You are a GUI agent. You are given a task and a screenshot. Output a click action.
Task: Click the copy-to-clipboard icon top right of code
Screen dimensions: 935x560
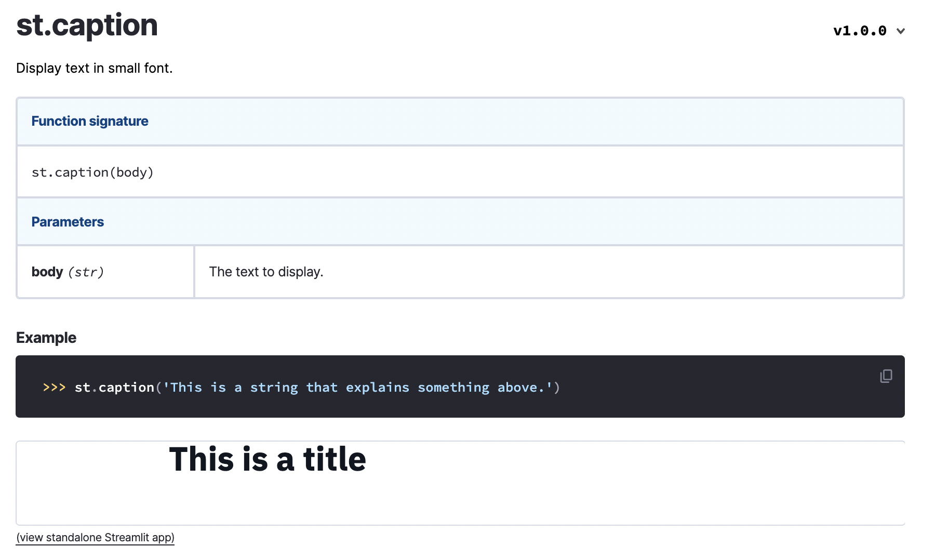click(886, 376)
